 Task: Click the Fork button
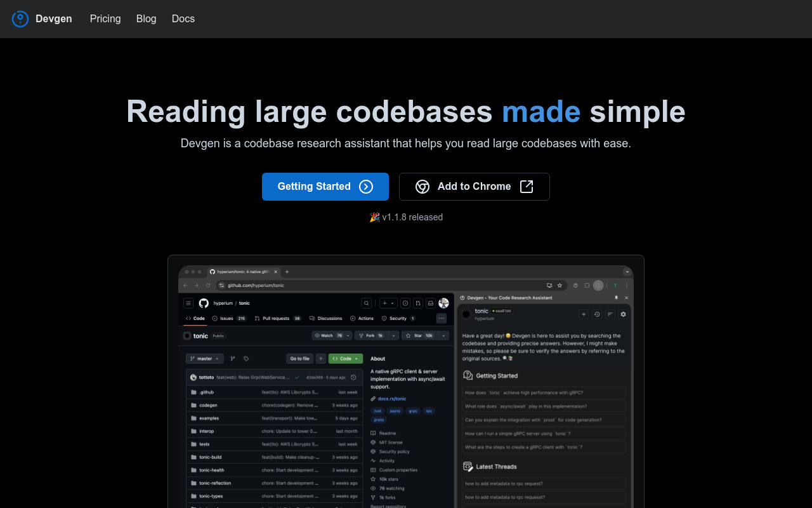(x=371, y=336)
